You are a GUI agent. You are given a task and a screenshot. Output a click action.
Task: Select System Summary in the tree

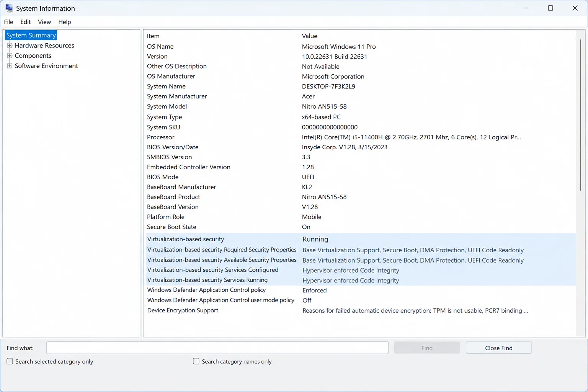pyautogui.click(x=31, y=35)
